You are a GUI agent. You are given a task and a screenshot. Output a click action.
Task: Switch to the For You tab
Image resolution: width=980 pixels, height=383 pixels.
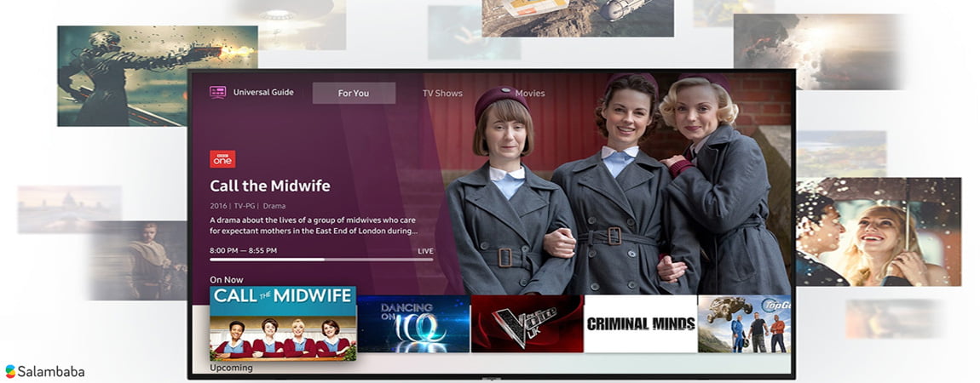tap(354, 94)
